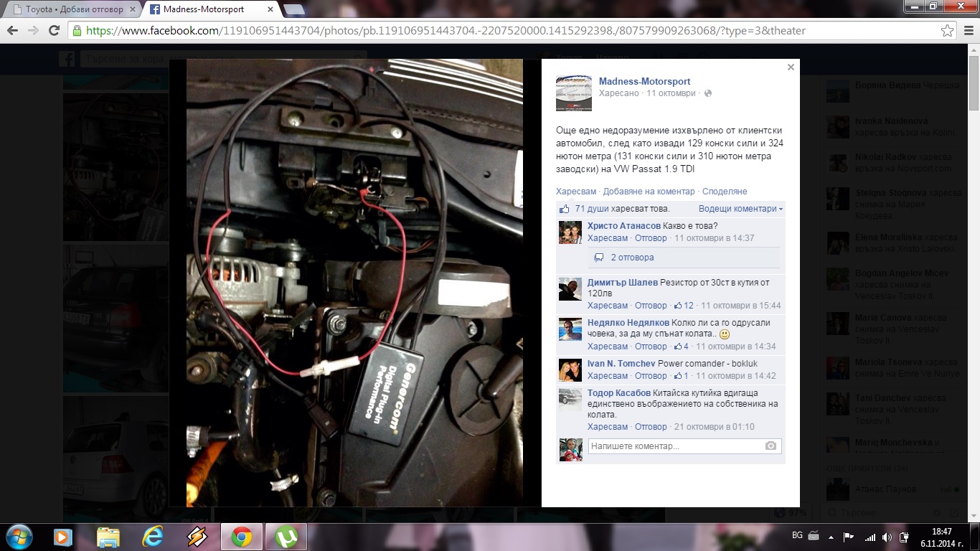The image size is (980, 551).
Task: Open the Madness-Motorsport page name link
Action: pos(644,81)
